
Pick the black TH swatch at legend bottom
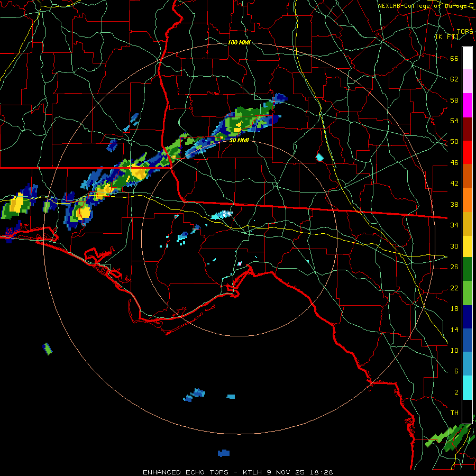[x=467, y=411]
